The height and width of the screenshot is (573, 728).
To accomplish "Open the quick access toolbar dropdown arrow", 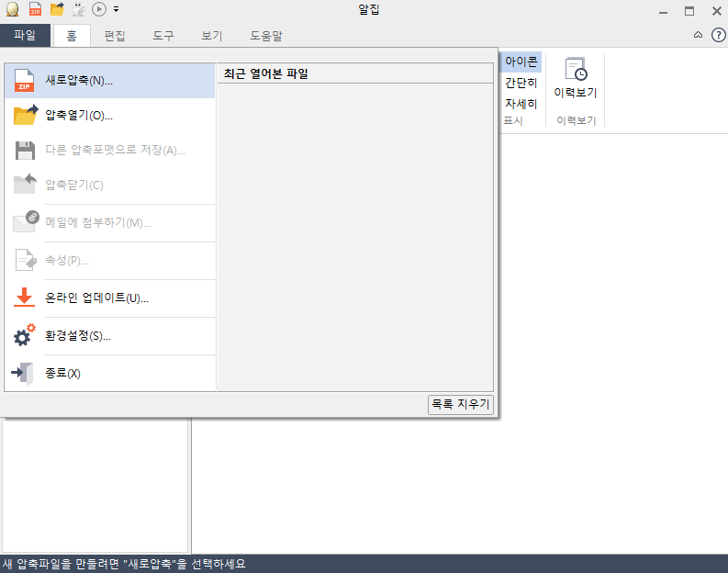I will [x=116, y=9].
